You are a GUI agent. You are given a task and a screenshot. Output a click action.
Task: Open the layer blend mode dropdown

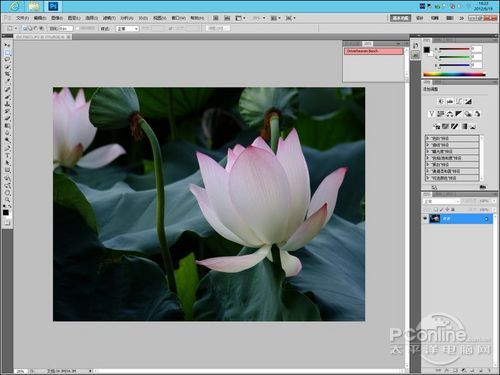[x=441, y=201]
